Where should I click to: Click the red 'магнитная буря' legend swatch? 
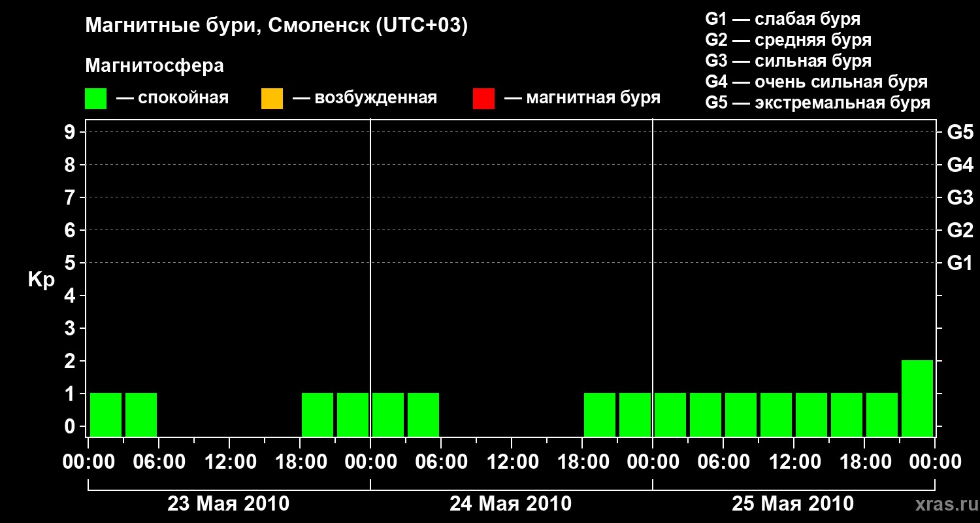point(484,99)
